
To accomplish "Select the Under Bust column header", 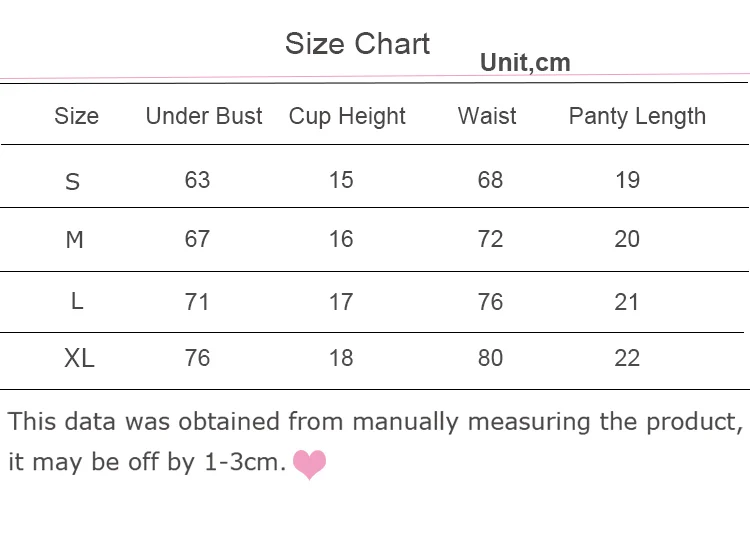I will (x=204, y=116).
